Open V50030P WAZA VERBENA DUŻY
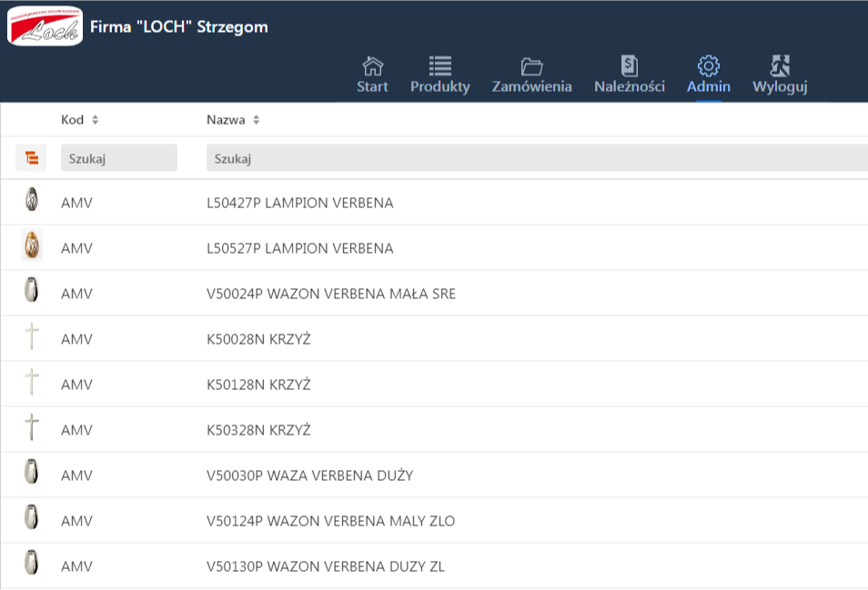This screenshot has height=590, width=868. coord(309,475)
